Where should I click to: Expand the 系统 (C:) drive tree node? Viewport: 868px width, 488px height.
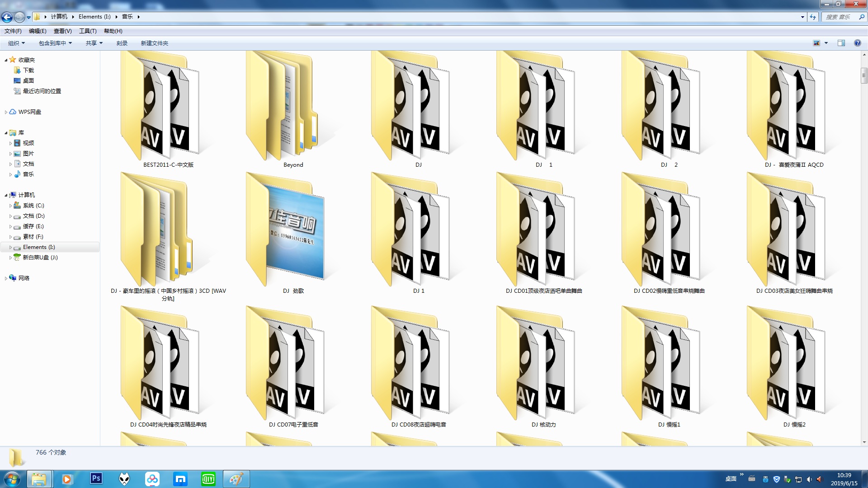pos(10,206)
